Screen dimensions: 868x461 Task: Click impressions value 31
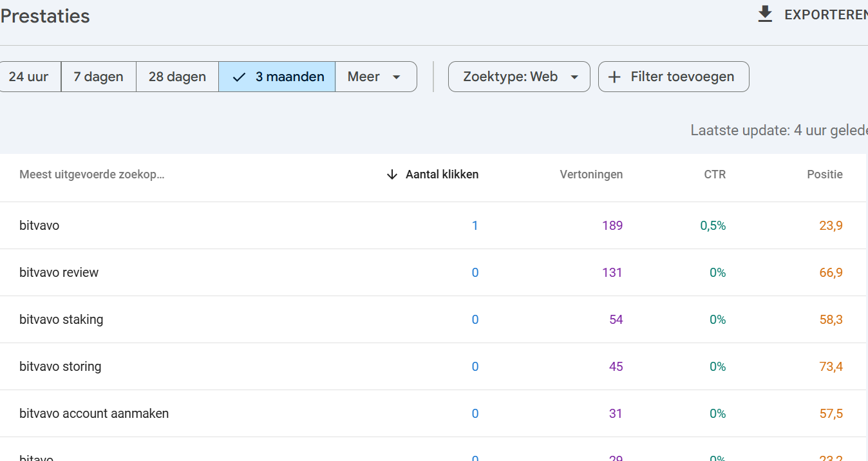(x=616, y=414)
